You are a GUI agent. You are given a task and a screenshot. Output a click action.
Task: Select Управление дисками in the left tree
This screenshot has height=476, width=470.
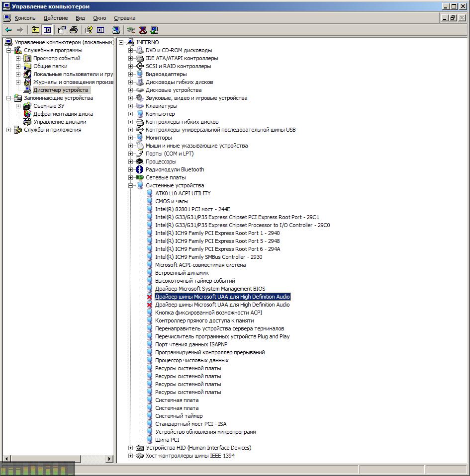[60, 122]
